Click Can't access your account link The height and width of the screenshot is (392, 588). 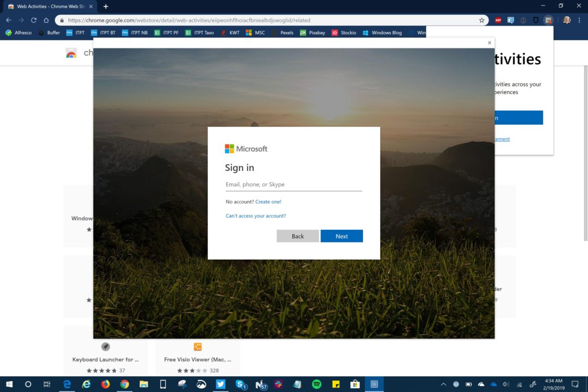256,216
